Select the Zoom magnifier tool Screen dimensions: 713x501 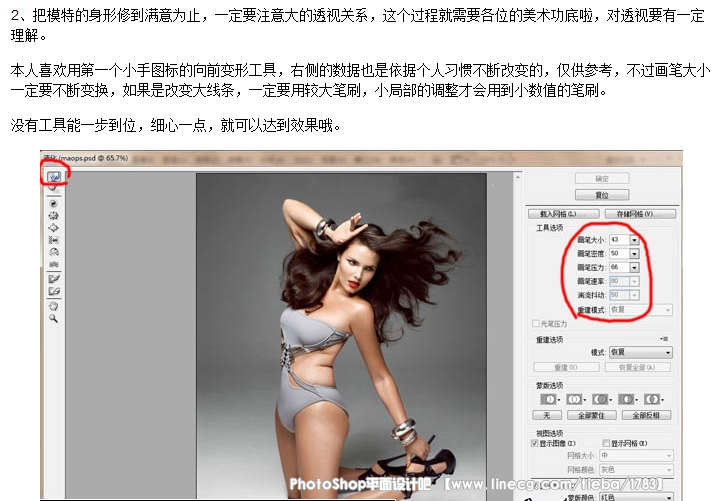click(53, 318)
